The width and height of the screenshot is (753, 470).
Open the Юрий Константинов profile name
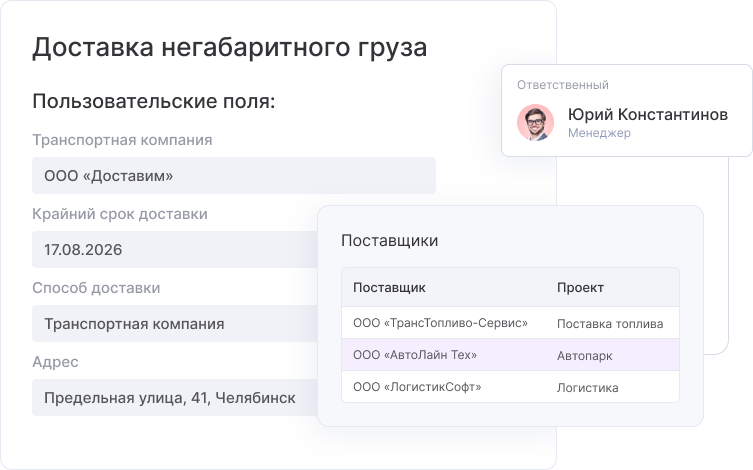pyautogui.click(x=647, y=114)
